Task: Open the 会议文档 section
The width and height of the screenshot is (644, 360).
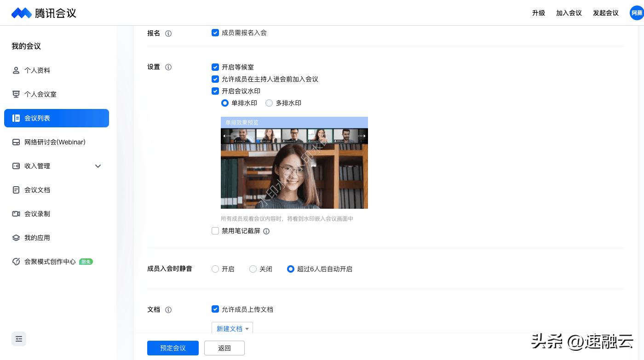Action: tap(37, 190)
